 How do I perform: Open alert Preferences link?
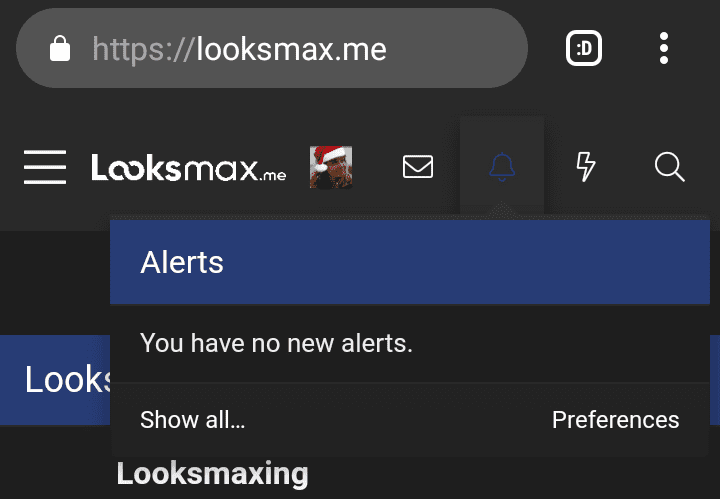pos(615,420)
